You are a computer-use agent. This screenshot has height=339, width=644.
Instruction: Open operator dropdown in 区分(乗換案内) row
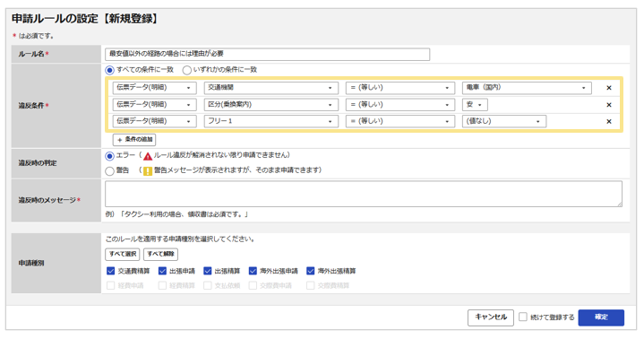point(400,105)
